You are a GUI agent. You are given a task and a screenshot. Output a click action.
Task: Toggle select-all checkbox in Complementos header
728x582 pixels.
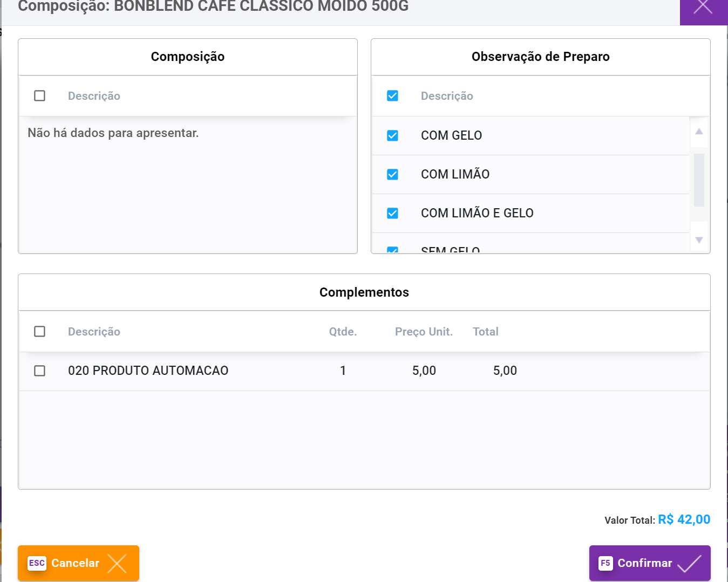pyautogui.click(x=39, y=331)
